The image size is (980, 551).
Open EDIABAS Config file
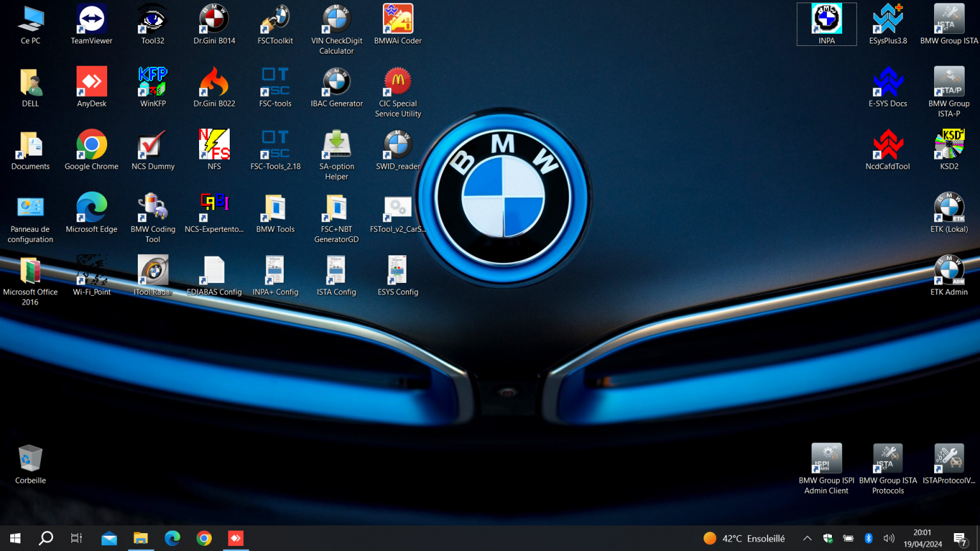(x=214, y=275)
